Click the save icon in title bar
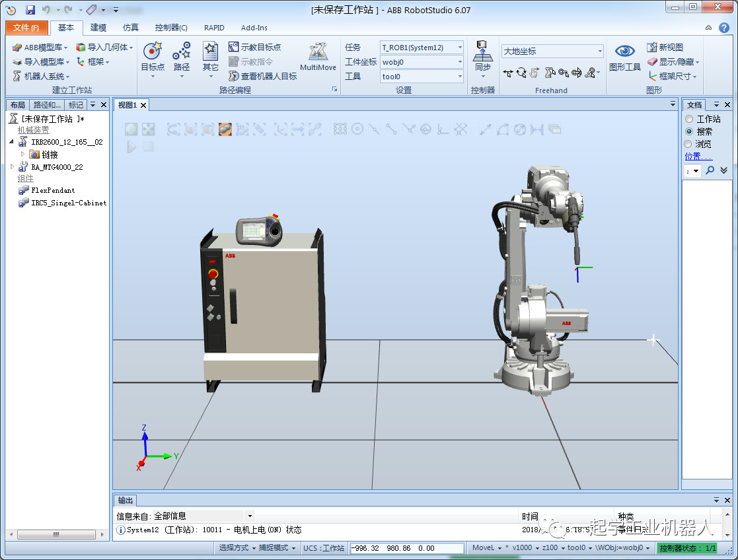738x560 pixels. pos(30,10)
